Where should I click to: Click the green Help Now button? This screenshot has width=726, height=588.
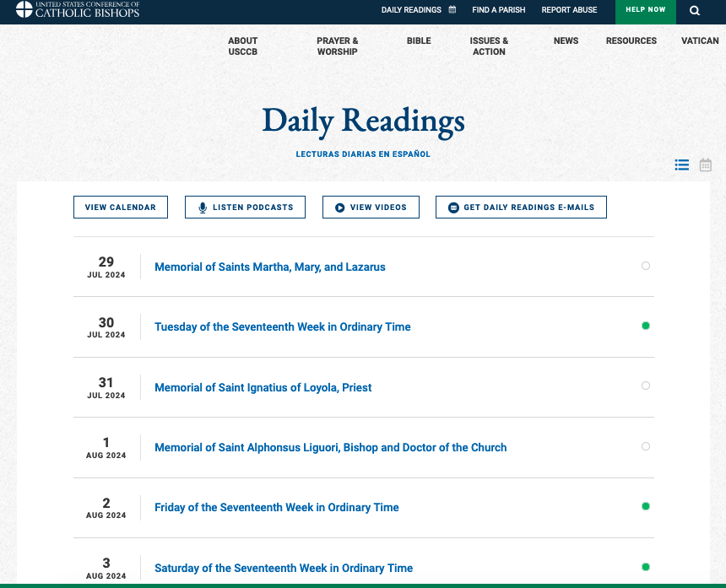coord(646,11)
